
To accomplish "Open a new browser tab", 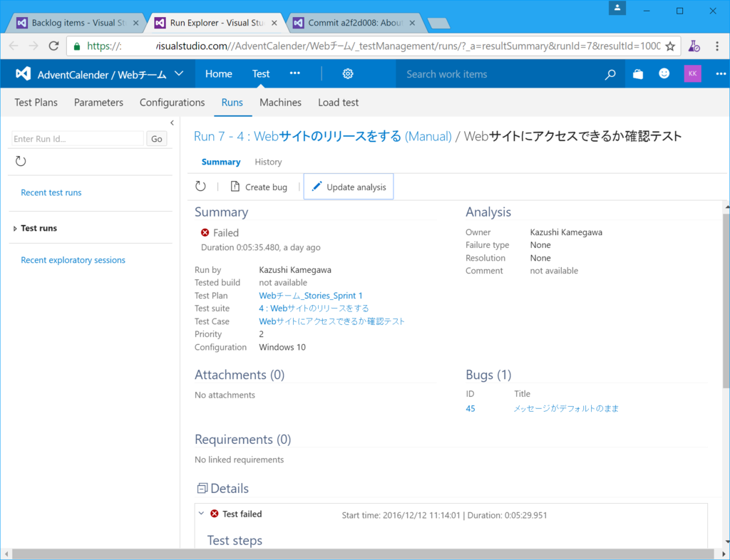I will click(438, 23).
